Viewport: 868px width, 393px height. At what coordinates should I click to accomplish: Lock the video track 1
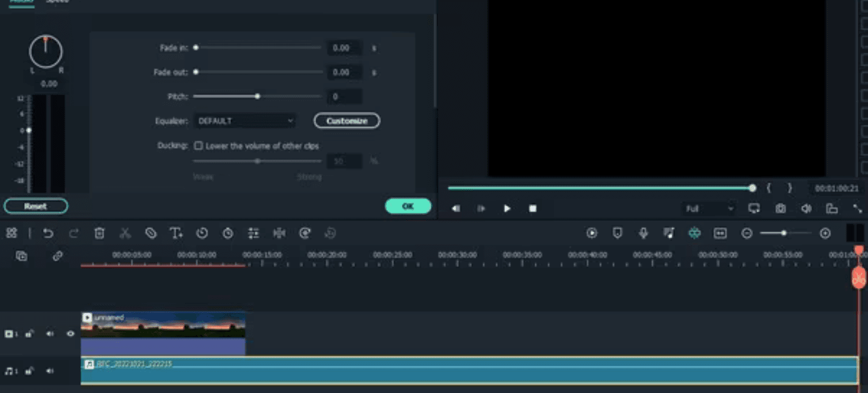[x=29, y=334]
